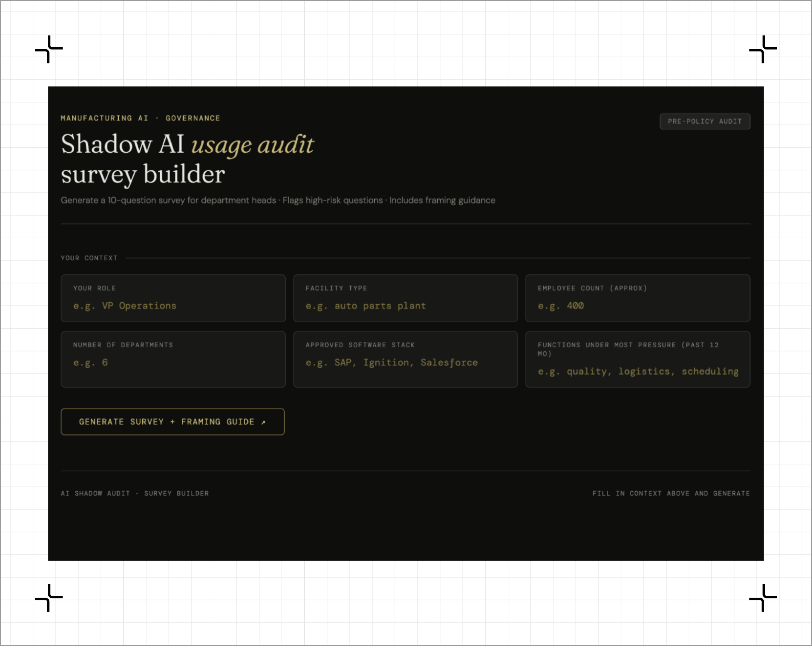812x646 pixels.
Task: Click the survey builder heading line
Action: coord(143,174)
